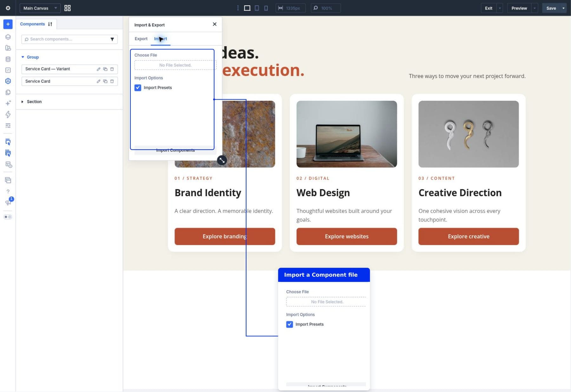Switch to mobile viewport
This screenshot has width=571, height=392.
point(266,8)
